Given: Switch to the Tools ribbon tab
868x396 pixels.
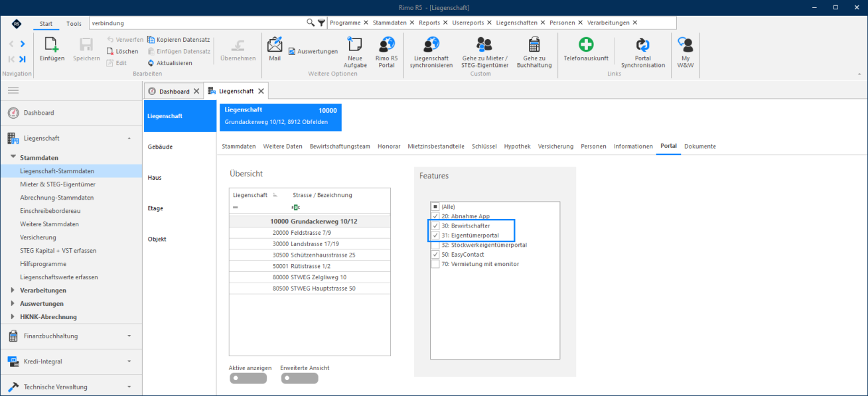Looking at the screenshot, I should (x=74, y=23).
